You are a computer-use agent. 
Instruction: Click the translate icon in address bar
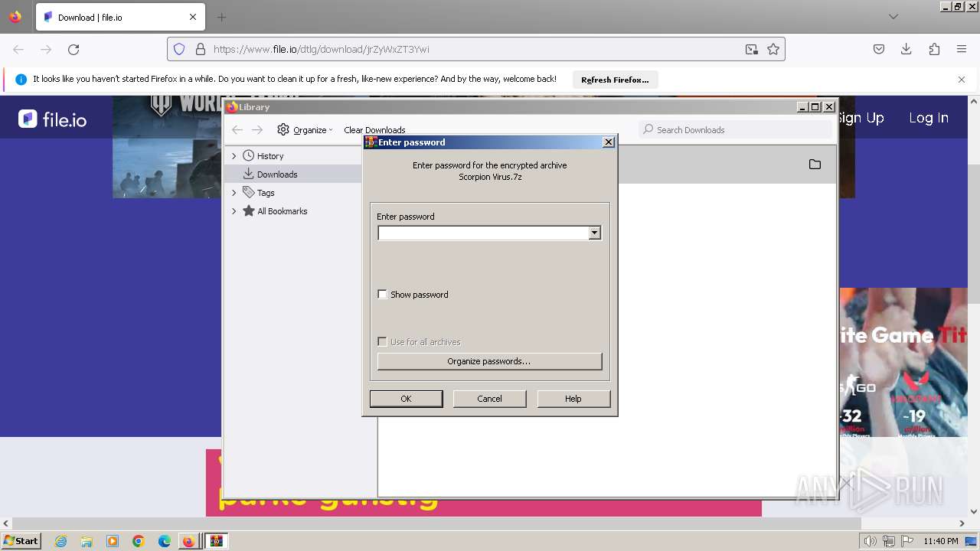click(x=752, y=49)
